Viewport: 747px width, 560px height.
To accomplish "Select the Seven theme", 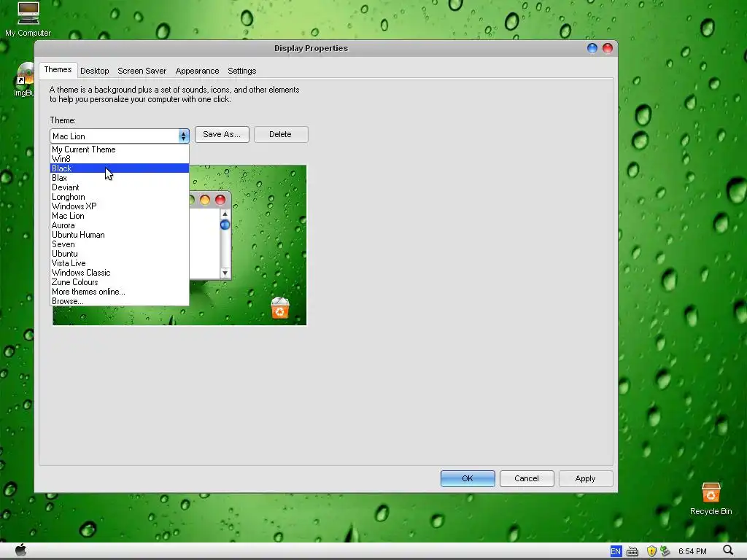I will click(120, 244).
